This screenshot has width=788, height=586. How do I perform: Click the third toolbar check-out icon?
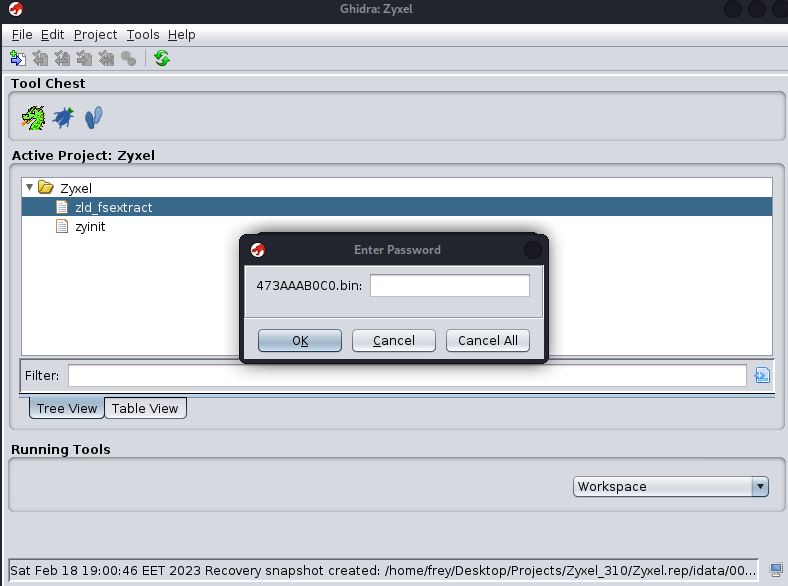(62, 59)
